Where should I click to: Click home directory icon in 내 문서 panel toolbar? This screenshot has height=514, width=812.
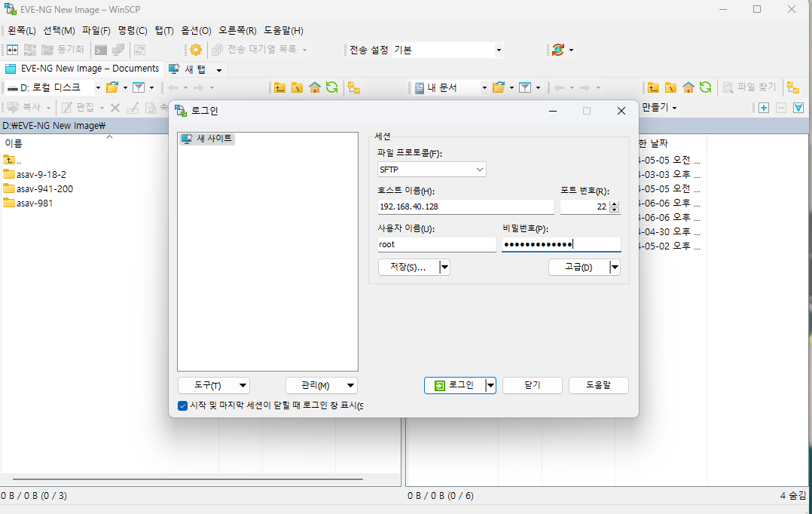pyautogui.click(x=688, y=87)
